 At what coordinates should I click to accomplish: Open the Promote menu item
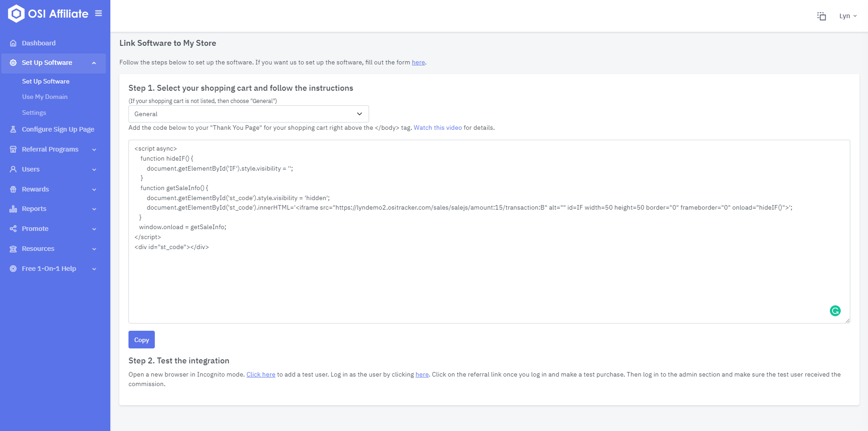pyautogui.click(x=54, y=229)
